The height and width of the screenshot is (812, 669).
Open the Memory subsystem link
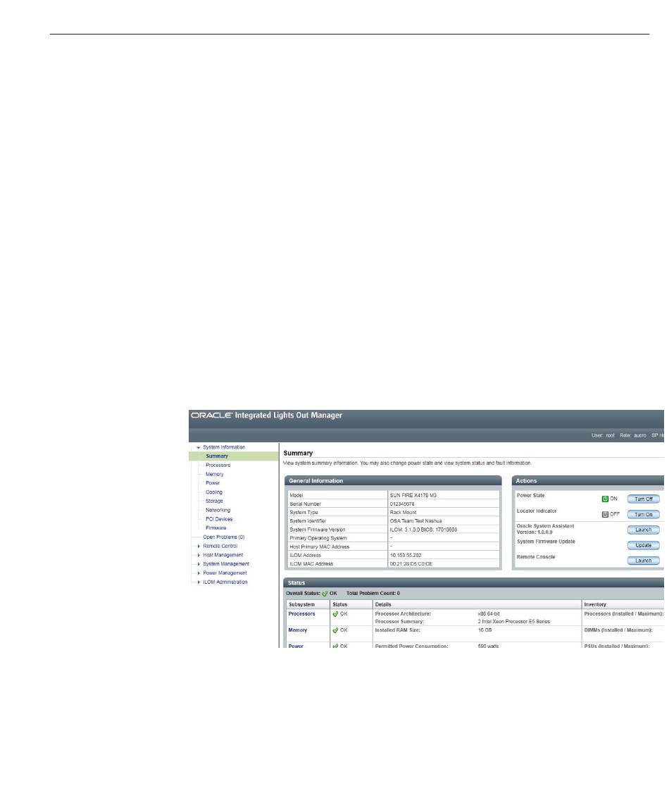(298, 630)
